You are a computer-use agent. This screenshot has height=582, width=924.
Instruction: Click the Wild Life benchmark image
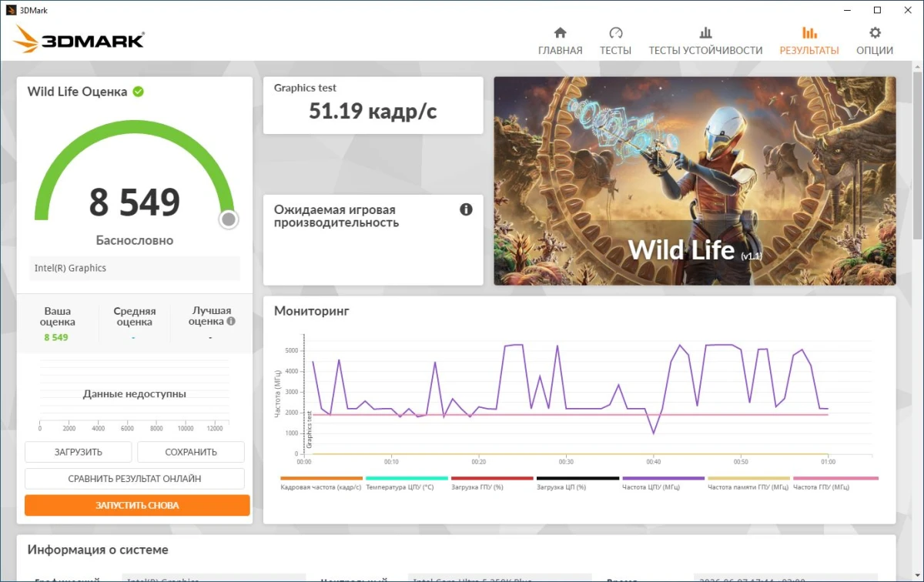pyautogui.click(x=695, y=181)
